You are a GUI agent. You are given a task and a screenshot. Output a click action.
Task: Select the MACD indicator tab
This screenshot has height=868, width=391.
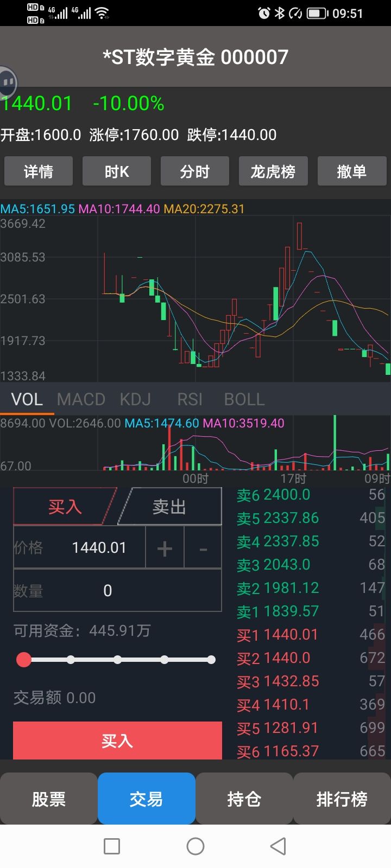click(81, 399)
